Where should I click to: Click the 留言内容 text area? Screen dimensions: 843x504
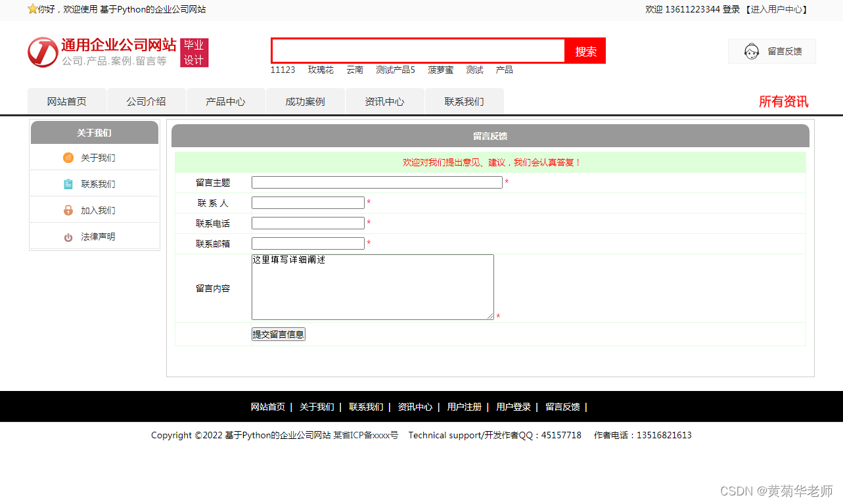pos(373,286)
